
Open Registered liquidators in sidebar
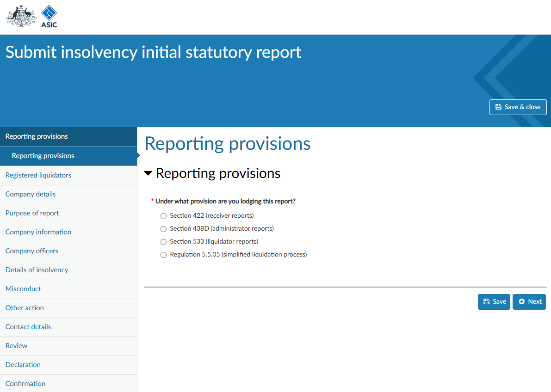[68, 175]
